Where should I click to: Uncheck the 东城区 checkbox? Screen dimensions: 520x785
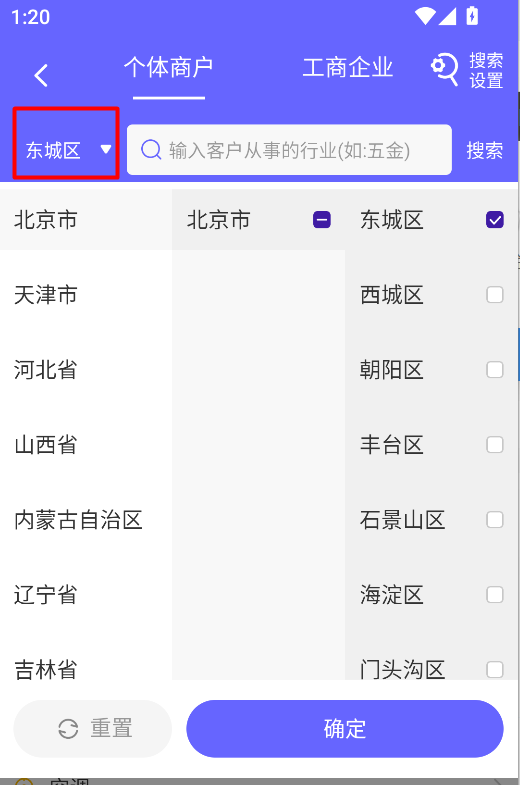pos(494,220)
